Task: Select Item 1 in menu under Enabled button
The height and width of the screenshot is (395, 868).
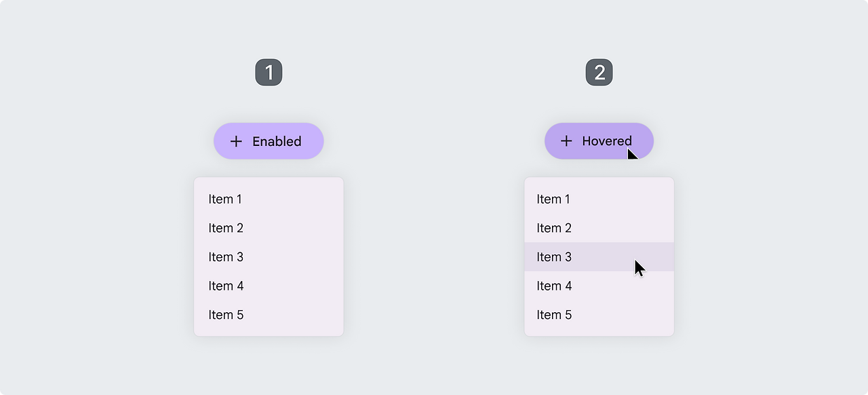Action: tap(225, 199)
